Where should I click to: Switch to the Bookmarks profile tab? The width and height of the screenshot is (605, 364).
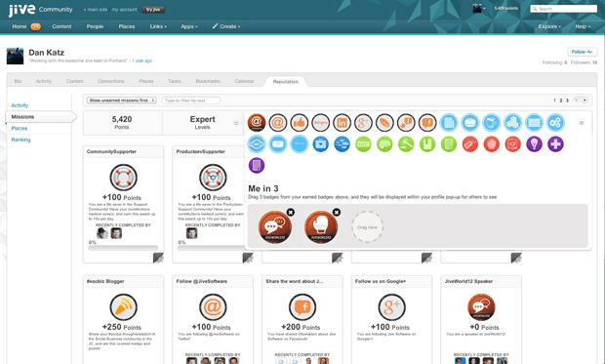(208, 81)
